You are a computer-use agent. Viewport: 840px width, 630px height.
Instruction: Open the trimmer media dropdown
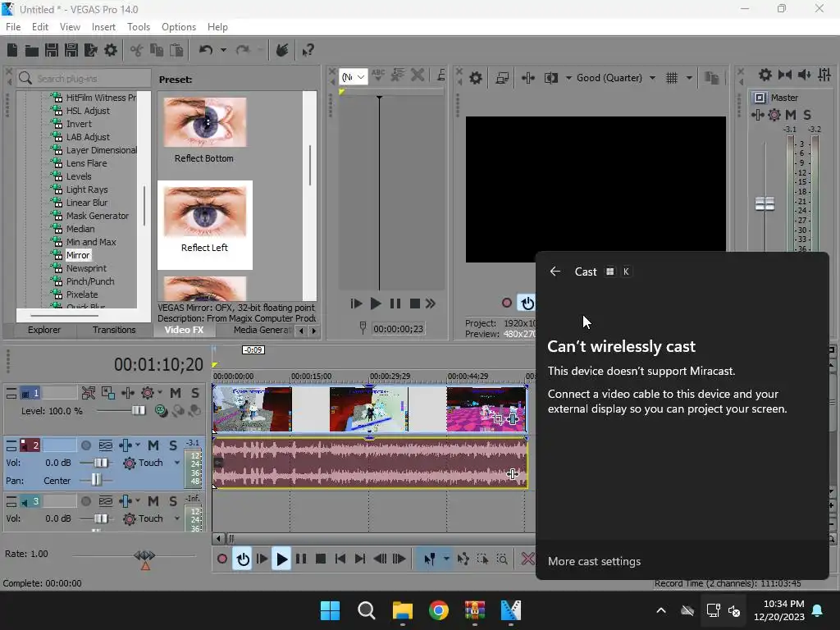pos(353,77)
